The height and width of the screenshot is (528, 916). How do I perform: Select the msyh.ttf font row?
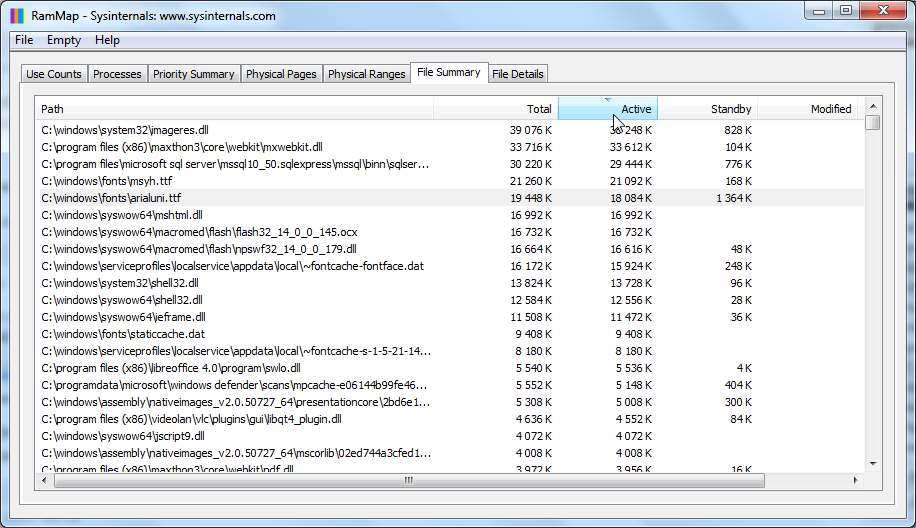click(x=450, y=181)
